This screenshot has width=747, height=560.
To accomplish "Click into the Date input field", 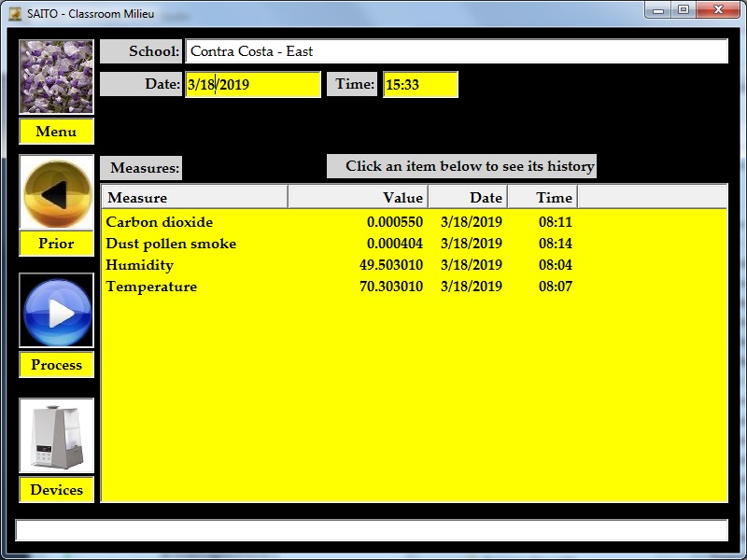I will pyautogui.click(x=252, y=84).
